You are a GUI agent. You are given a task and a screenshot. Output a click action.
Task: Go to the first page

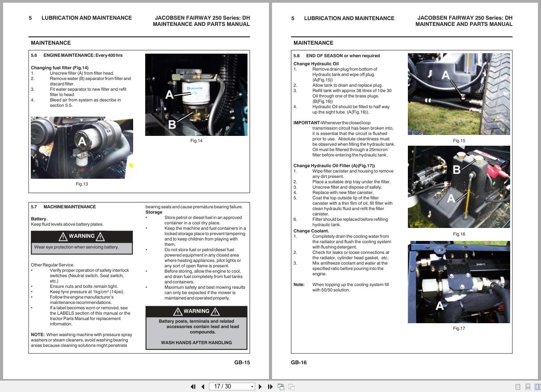point(193,387)
